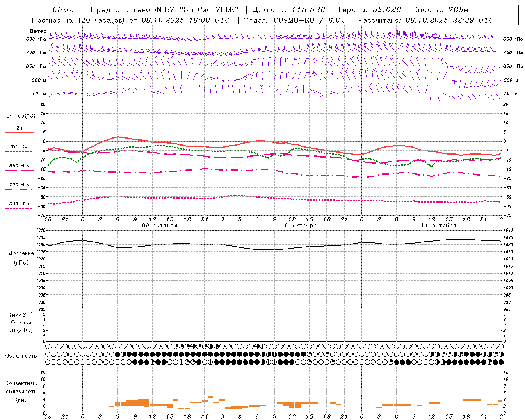Click the '1040' value on the pressure left axis
The height and width of the screenshot is (420, 525).
point(41,231)
